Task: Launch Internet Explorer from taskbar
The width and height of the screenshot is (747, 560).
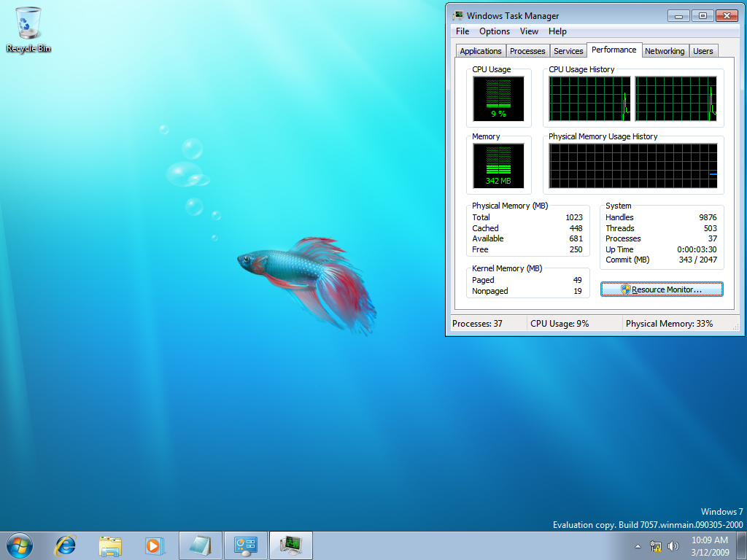Action: click(65, 545)
